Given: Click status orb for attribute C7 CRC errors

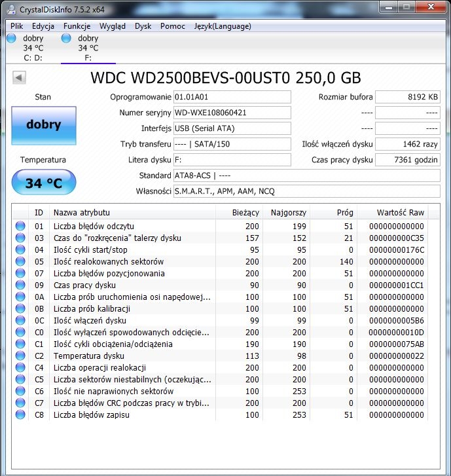Looking at the screenshot, I should click(20, 403).
